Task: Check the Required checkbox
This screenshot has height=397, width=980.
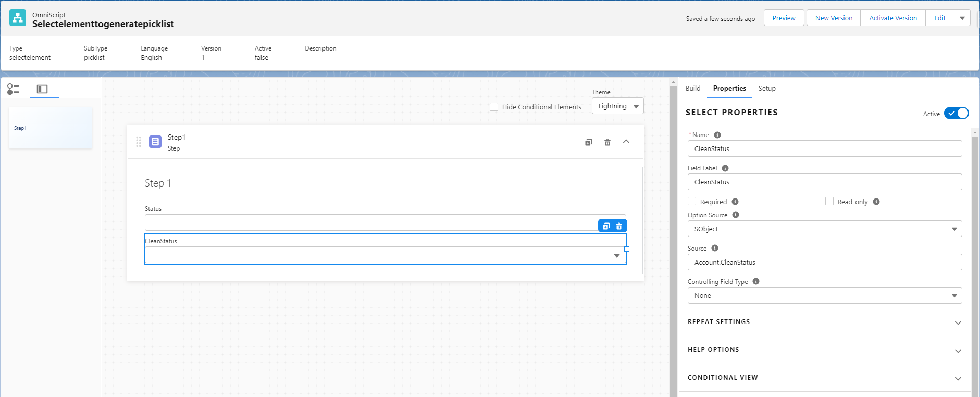Action: click(x=692, y=202)
